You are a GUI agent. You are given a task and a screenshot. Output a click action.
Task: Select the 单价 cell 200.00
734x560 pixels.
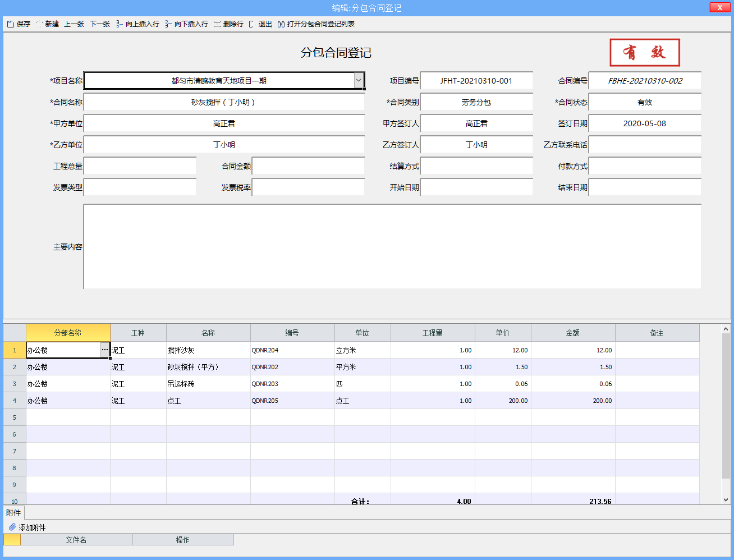(503, 401)
